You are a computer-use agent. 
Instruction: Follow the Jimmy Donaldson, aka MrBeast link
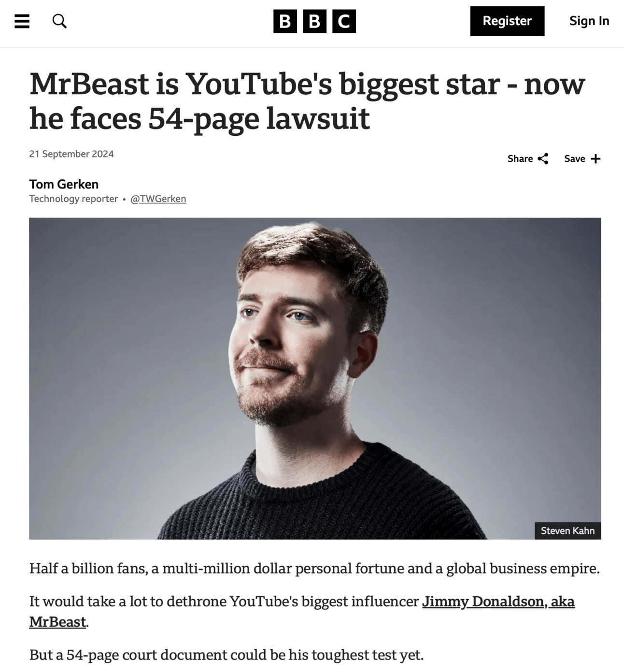pyautogui.click(x=302, y=612)
